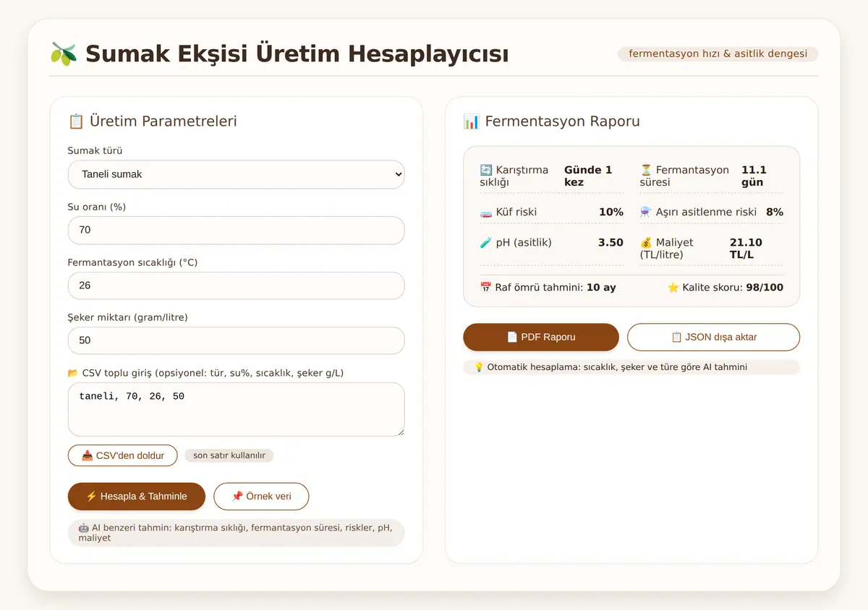Click the olive icon in the title
868x610 pixels.
64,54
